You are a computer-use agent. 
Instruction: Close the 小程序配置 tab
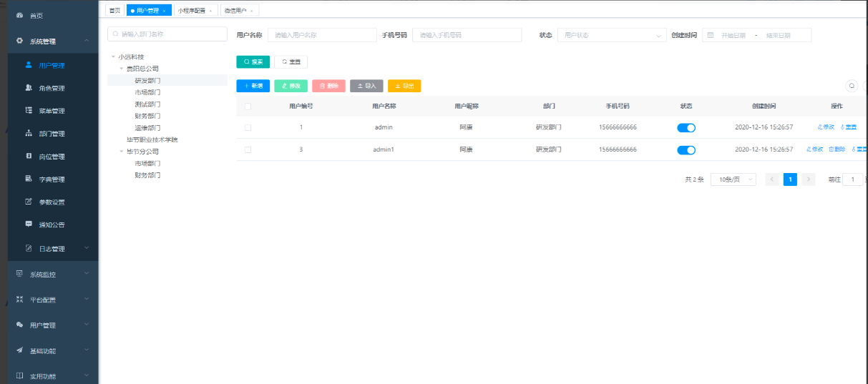[210, 11]
